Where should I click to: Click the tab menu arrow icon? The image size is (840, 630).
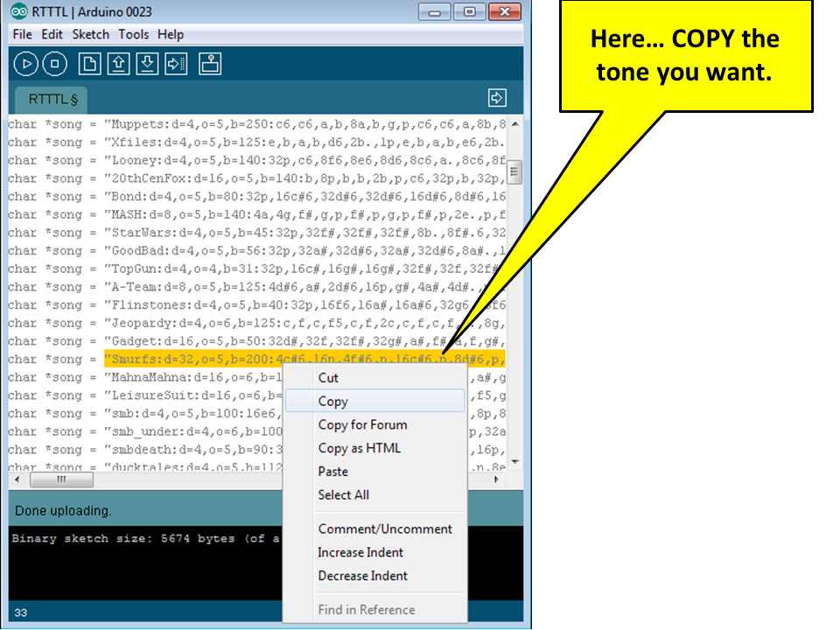click(497, 98)
